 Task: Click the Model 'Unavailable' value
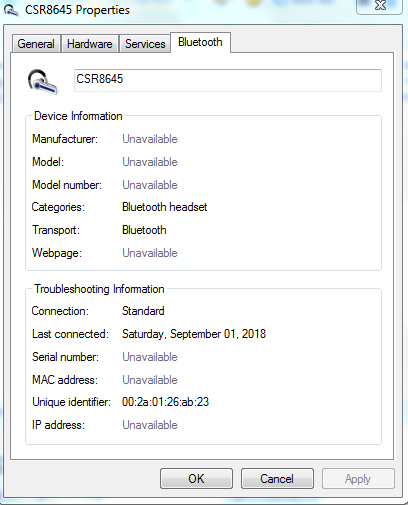(x=150, y=162)
